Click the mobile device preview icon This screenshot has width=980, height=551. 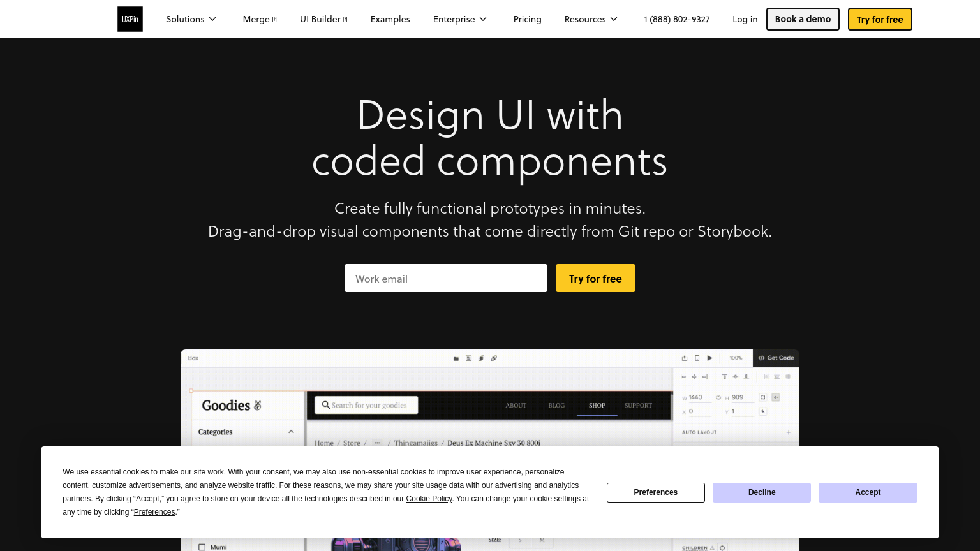point(697,358)
